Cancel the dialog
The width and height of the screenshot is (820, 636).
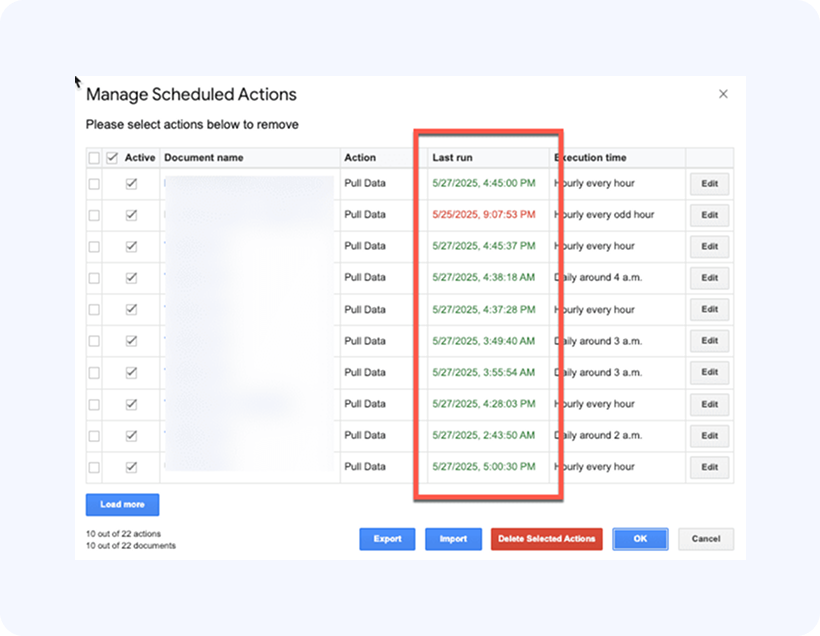[706, 539]
